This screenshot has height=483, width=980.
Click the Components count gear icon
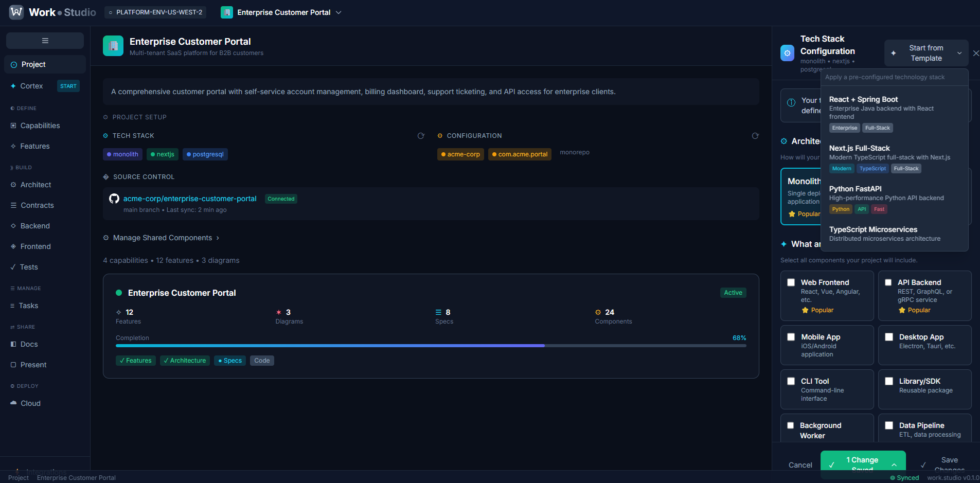coord(598,312)
